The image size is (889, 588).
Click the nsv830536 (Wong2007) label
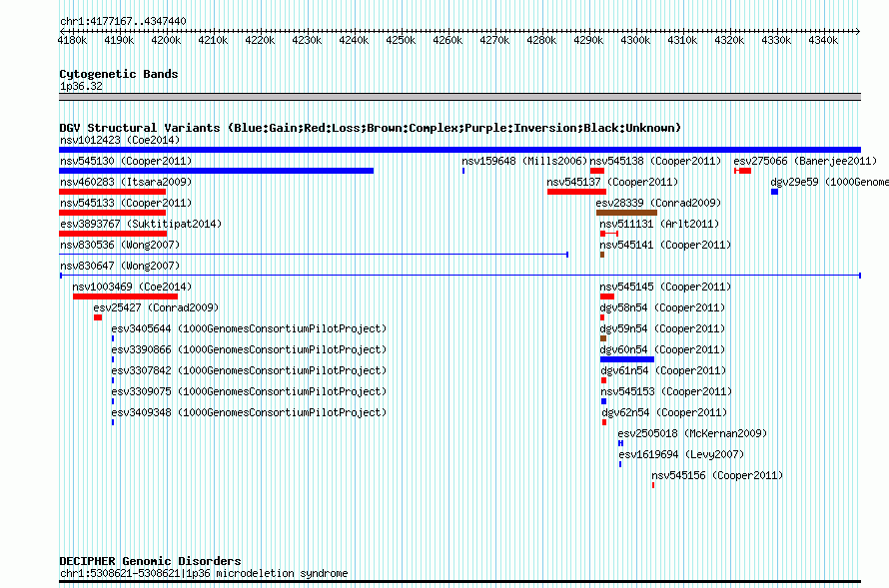[120, 245]
